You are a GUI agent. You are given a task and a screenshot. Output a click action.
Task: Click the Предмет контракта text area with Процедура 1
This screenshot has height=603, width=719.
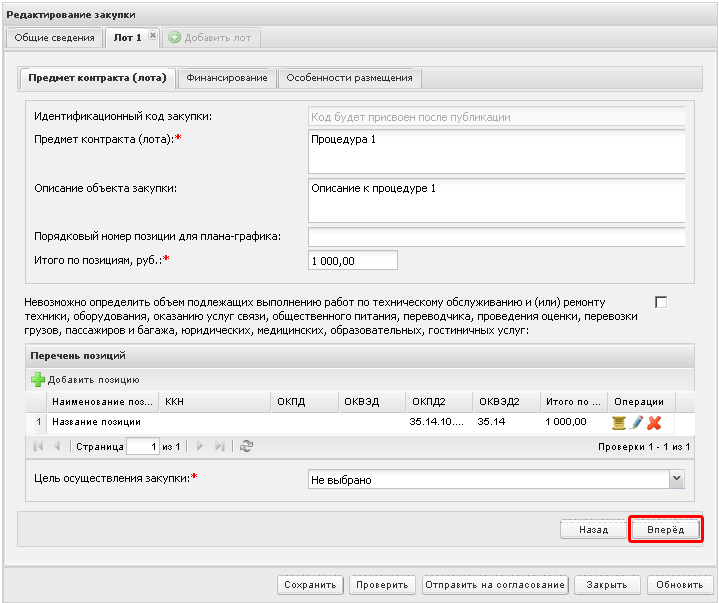[x=497, y=152]
